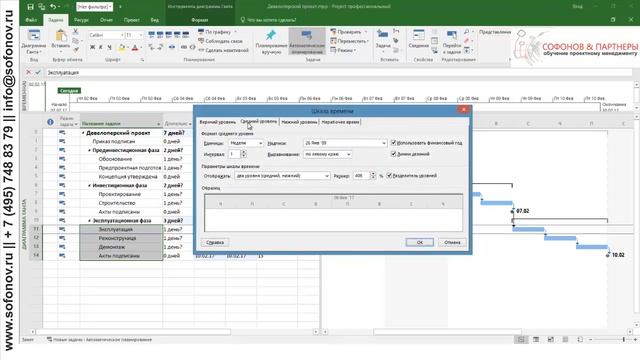640x360 pixels.
Task: Switch to the Формат ribbon tab
Action: coord(200,20)
